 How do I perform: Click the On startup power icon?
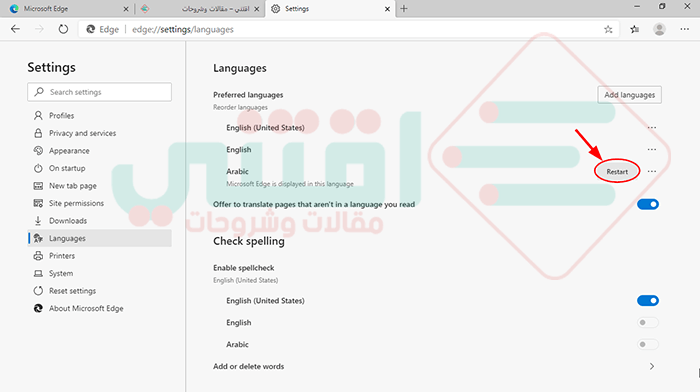click(x=38, y=168)
